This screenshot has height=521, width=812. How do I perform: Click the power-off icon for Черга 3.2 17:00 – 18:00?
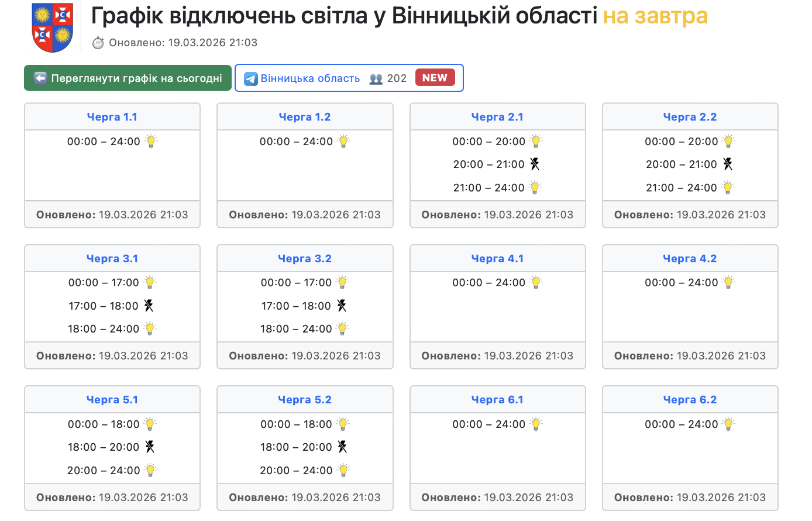click(342, 306)
